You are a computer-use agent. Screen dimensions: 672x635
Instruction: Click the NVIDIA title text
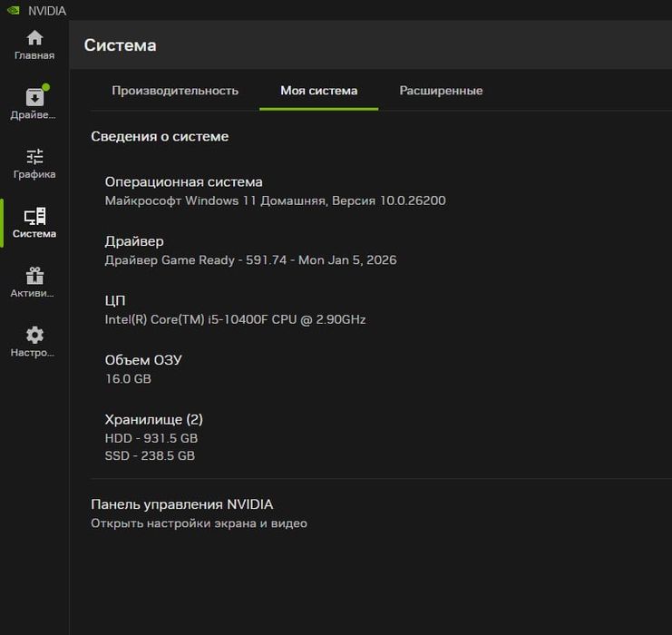pos(47,11)
